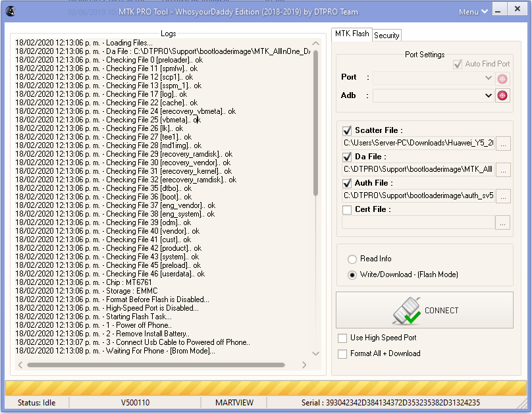Browse for Auth File using ellipsis button
Viewport: 532px width, 414px height.
(503, 195)
